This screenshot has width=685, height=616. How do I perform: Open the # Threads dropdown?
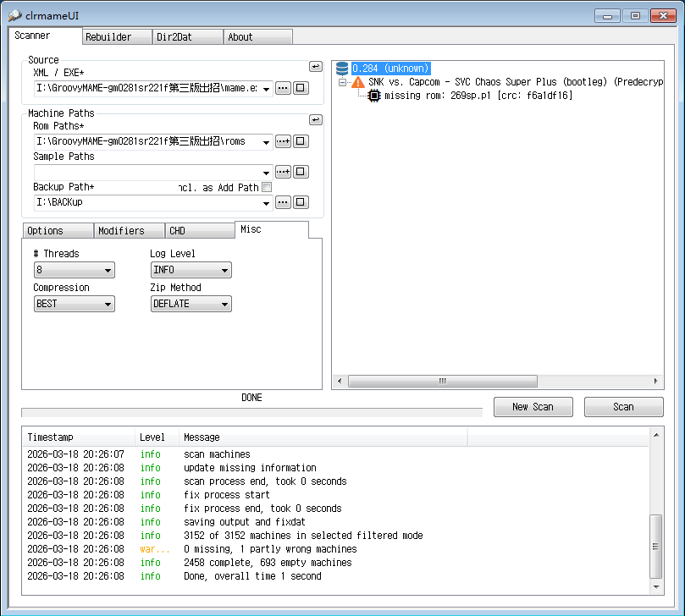pyautogui.click(x=75, y=270)
